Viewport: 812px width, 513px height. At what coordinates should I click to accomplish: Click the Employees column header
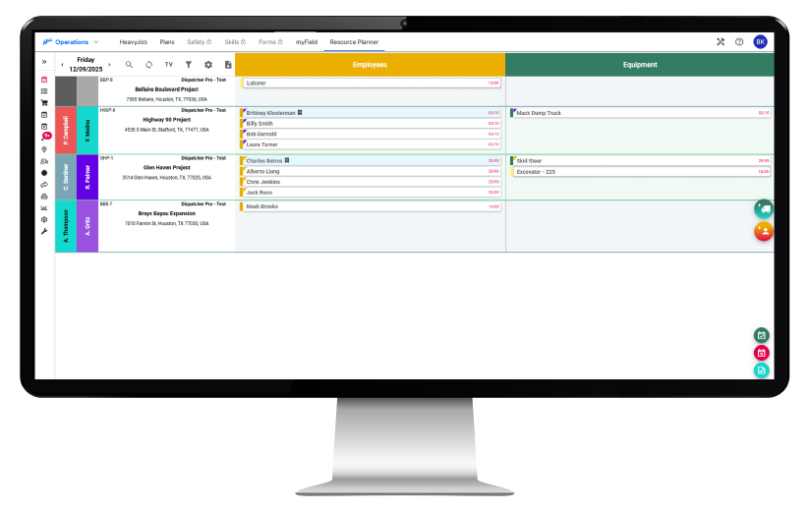(370, 65)
